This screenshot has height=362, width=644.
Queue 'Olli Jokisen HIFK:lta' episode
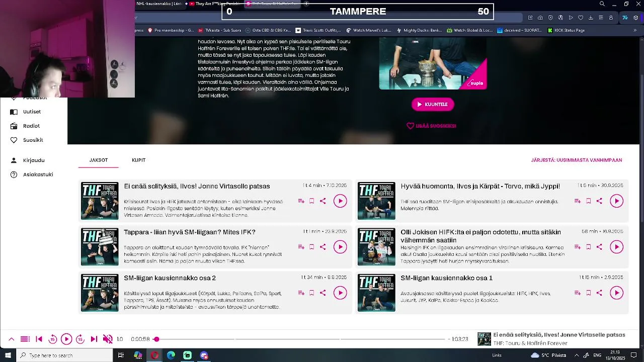point(578,247)
